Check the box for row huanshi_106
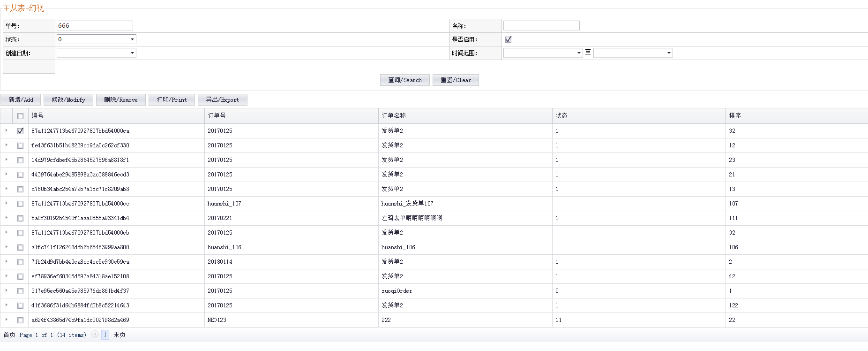The image size is (868, 351). (x=20, y=247)
